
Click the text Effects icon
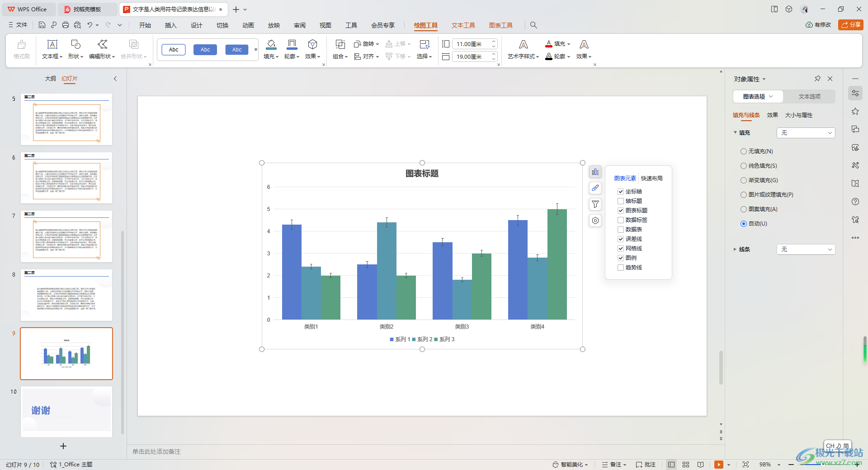coord(584,44)
